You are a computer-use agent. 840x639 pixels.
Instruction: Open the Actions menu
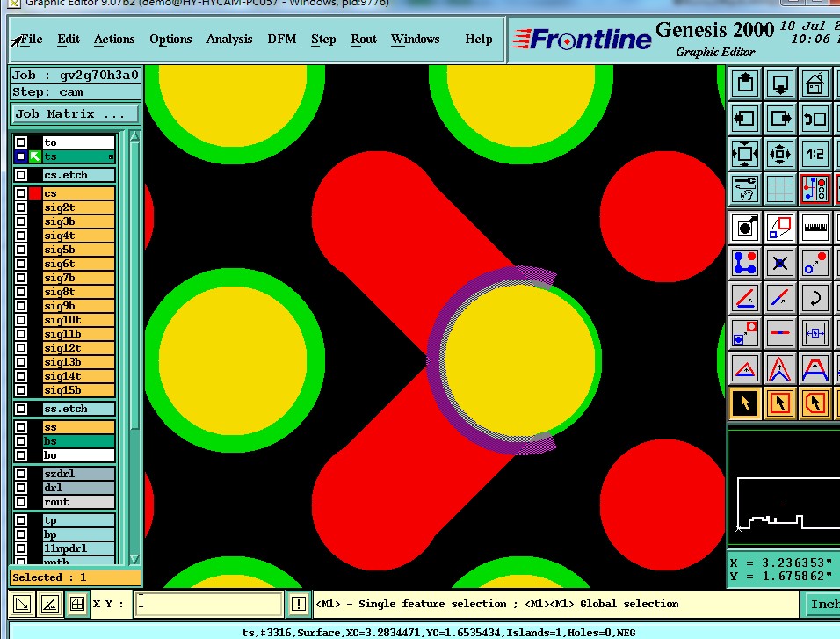click(114, 40)
